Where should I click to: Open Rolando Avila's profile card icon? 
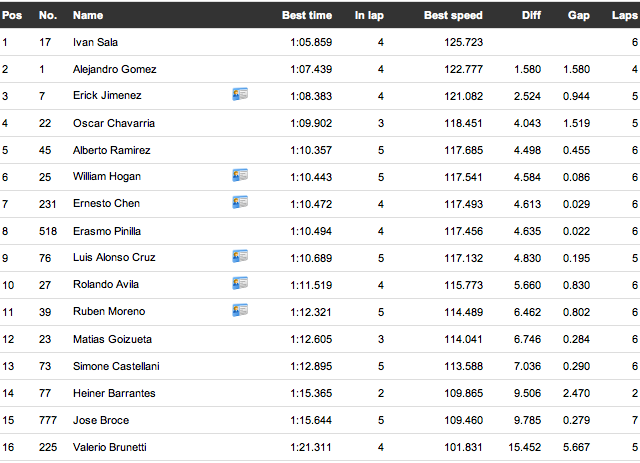[x=240, y=283]
